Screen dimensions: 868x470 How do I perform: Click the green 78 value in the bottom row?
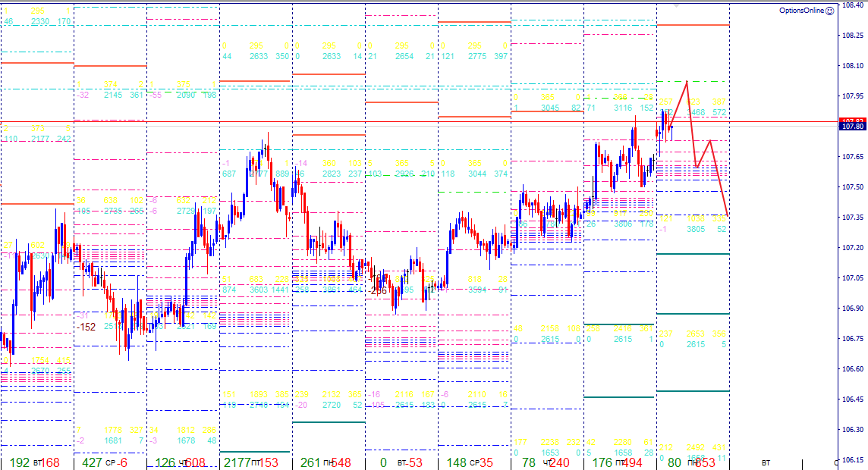529,462
